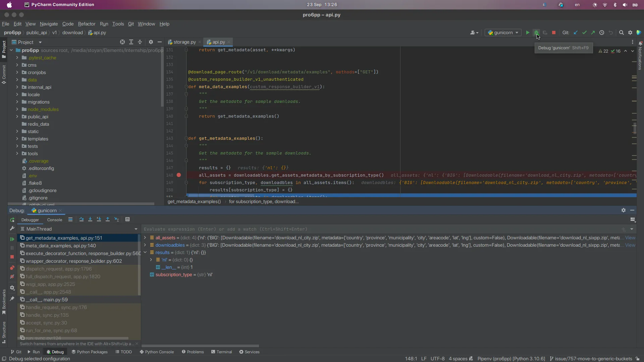Click the Step Into debugger icon
The height and width of the screenshot is (362, 644).
click(x=90, y=220)
